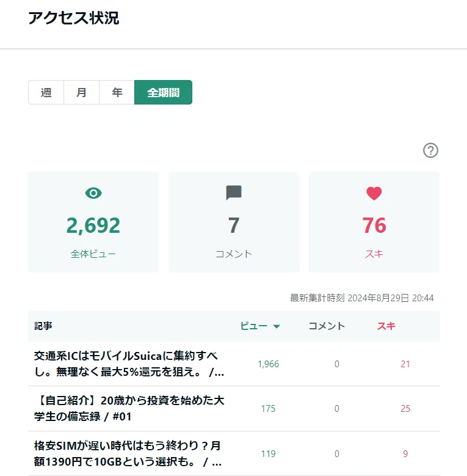This screenshot has height=476, width=467.
Task: Click the view count 1,966
Action: point(268,364)
